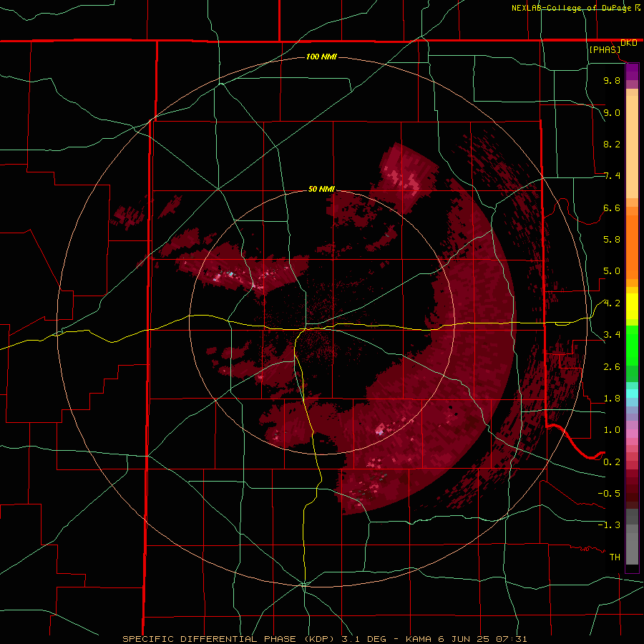644x644 pixels.
Task: Click the purple segment at the color bar top
Action: [632, 72]
